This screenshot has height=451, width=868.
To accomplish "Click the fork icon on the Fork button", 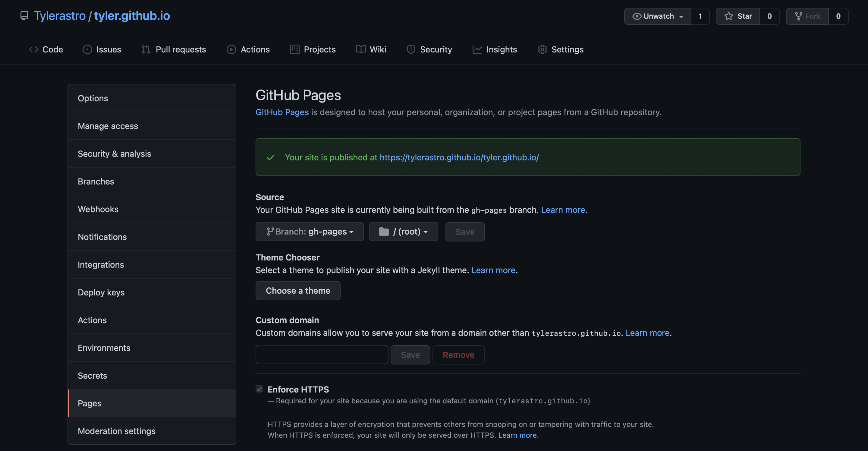I will 798,16.
